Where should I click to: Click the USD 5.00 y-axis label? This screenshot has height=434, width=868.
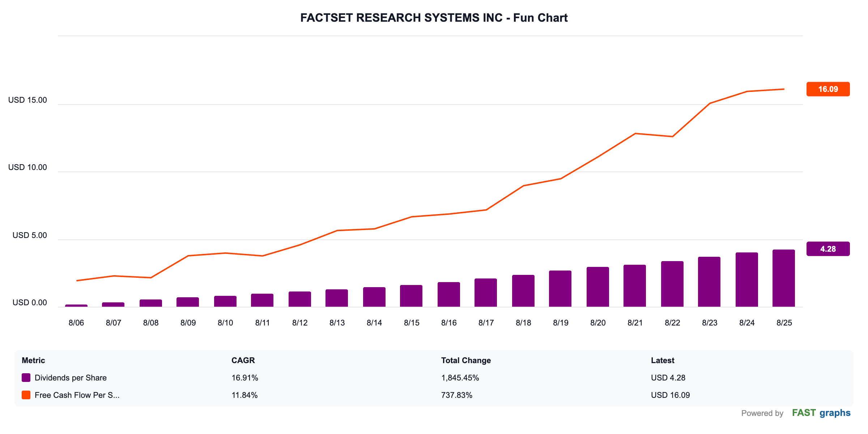(x=30, y=235)
